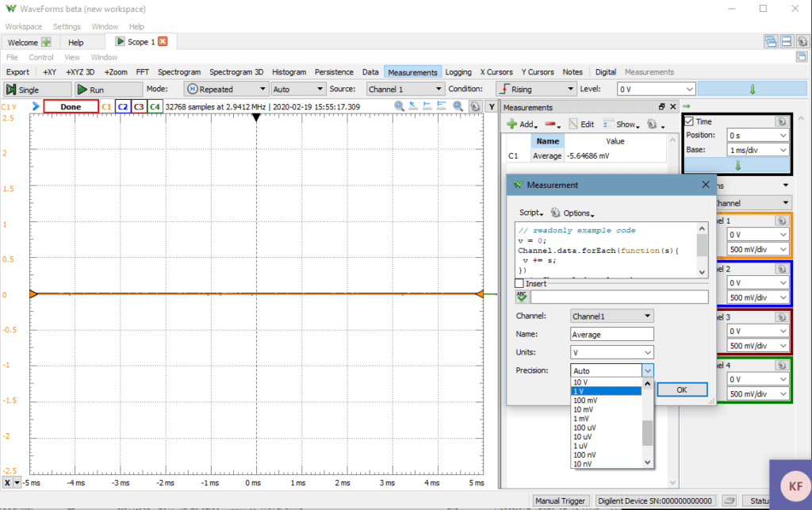Open the Mode dropdown showing Repeated
This screenshot has height=510, width=812.
(x=226, y=89)
